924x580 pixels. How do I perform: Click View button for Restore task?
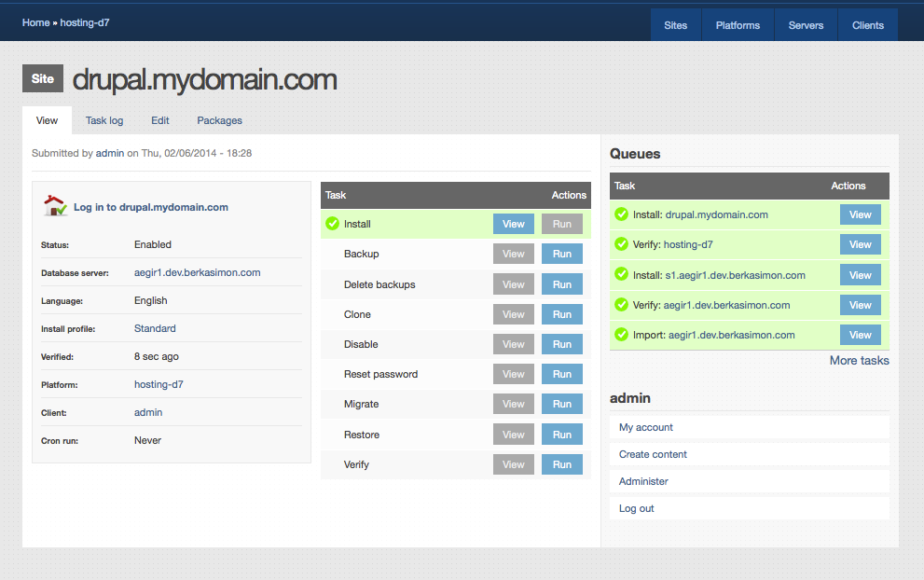pyautogui.click(x=513, y=435)
